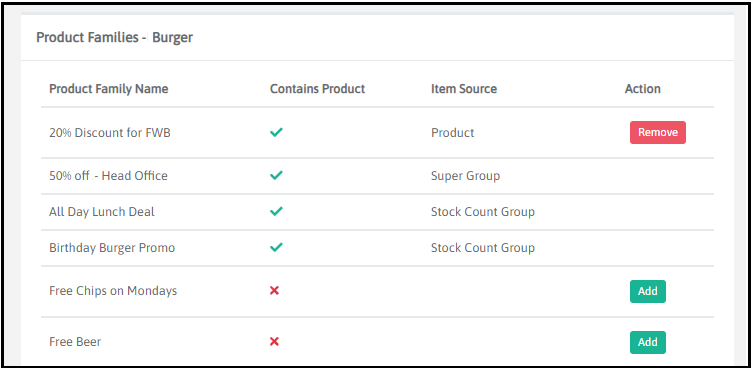Click green checkmark for Birthday Burger Promo
The width and height of the screenshot is (752, 368).
[x=276, y=247]
